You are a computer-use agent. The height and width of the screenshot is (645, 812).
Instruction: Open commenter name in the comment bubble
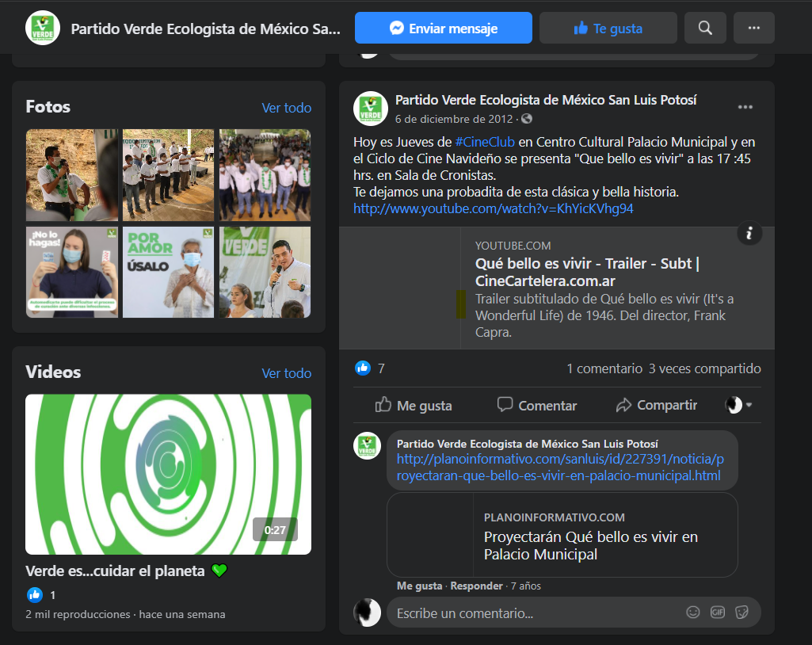(x=527, y=444)
